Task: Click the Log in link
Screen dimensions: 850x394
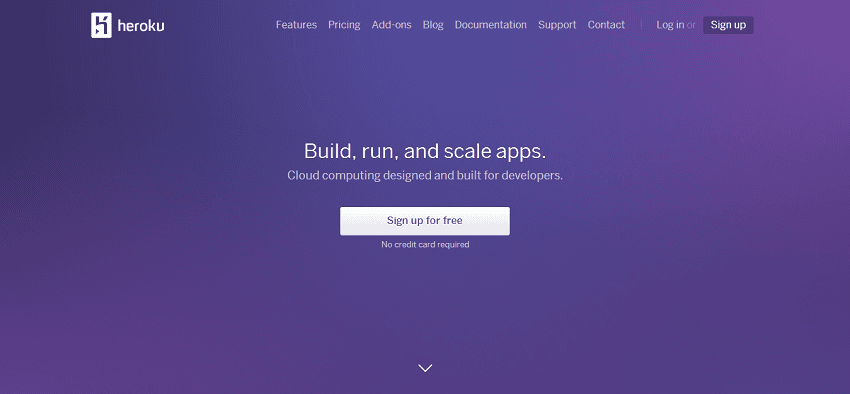Action: pyautogui.click(x=670, y=25)
